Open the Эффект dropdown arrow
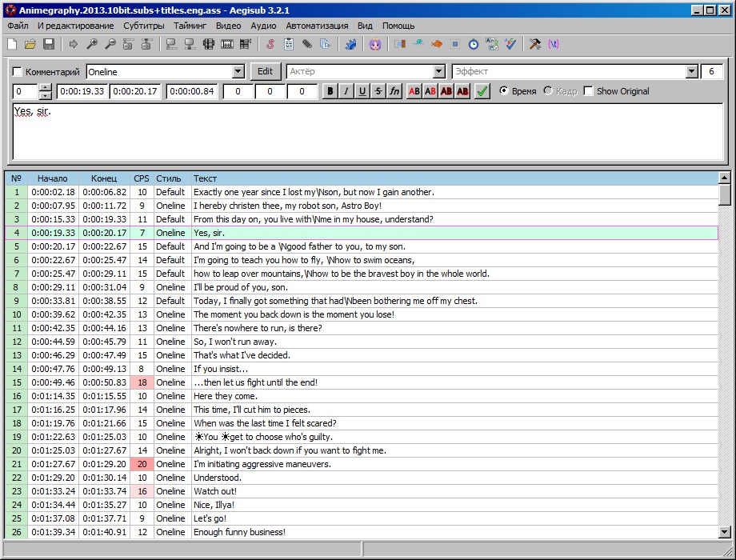The image size is (736, 560). coord(692,72)
